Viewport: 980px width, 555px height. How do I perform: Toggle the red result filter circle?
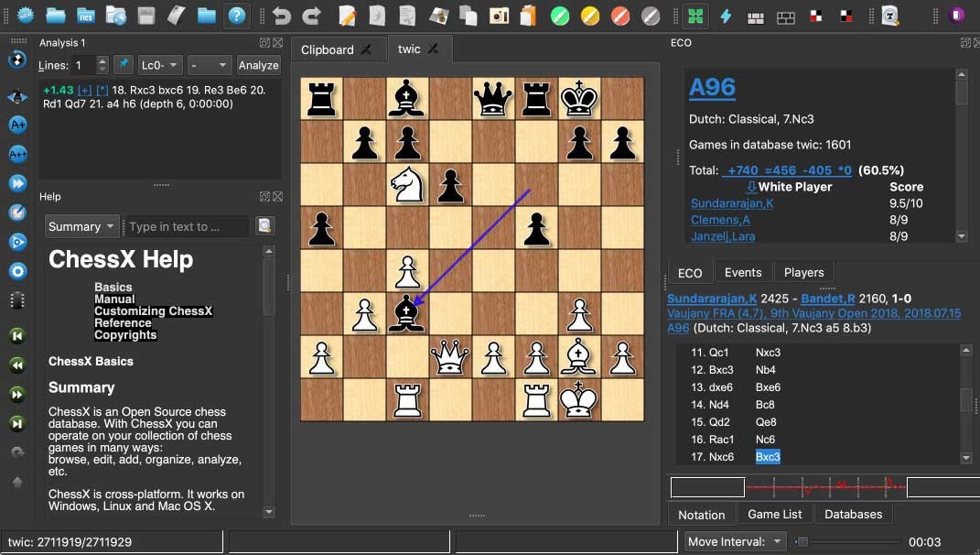pos(619,16)
